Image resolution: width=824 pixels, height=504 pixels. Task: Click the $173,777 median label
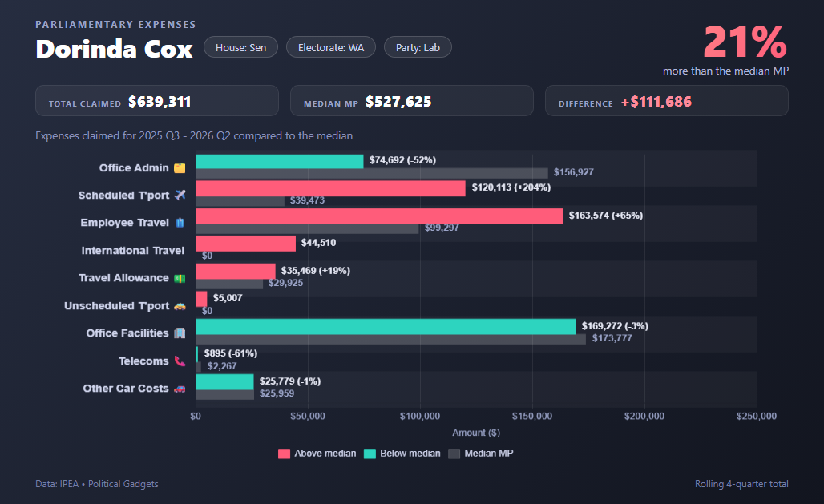[612, 338]
